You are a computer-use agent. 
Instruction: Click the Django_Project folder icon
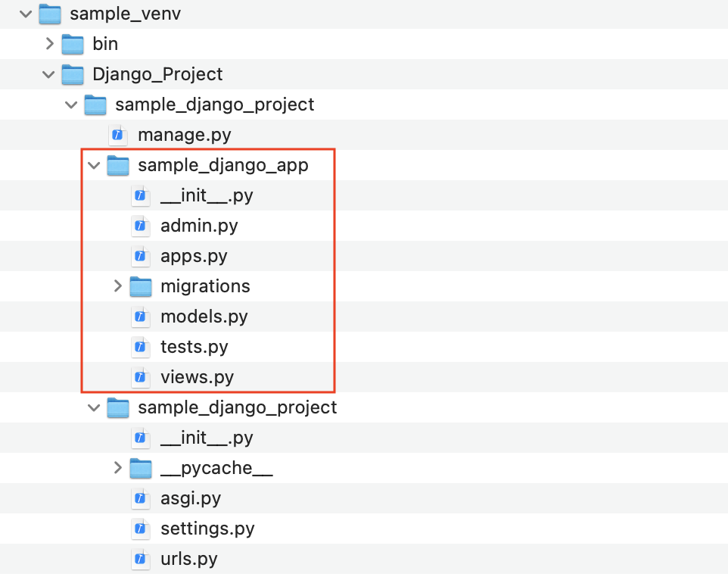click(x=73, y=74)
